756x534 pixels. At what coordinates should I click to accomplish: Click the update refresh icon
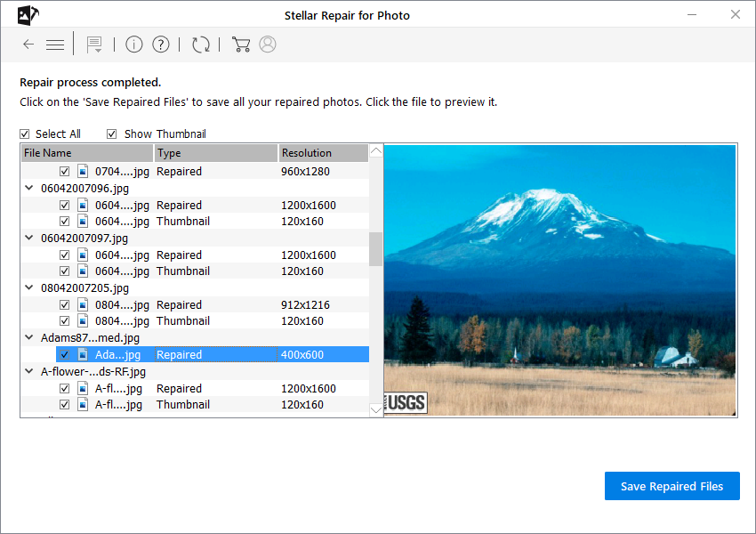pos(201,44)
